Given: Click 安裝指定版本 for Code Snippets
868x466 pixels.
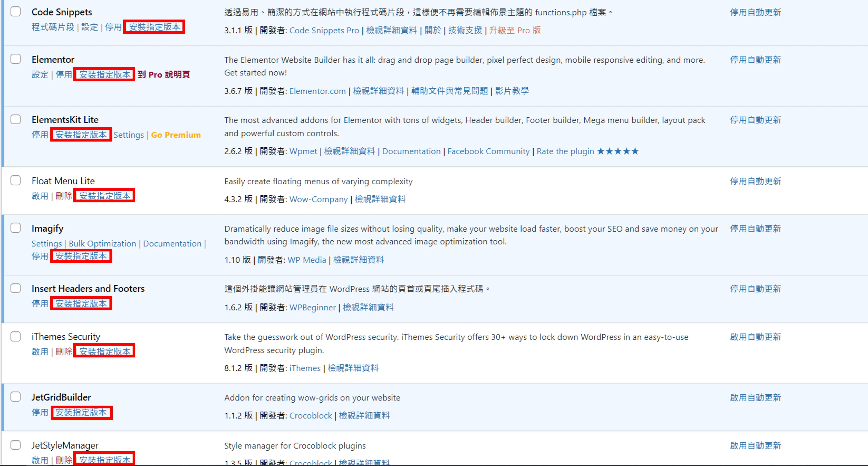Looking at the screenshot, I should tap(155, 27).
